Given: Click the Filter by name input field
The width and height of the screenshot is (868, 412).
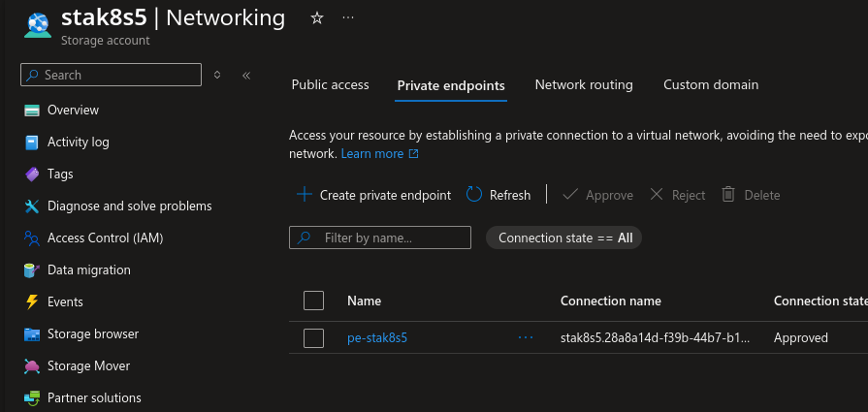Looking at the screenshot, I should tap(380, 238).
